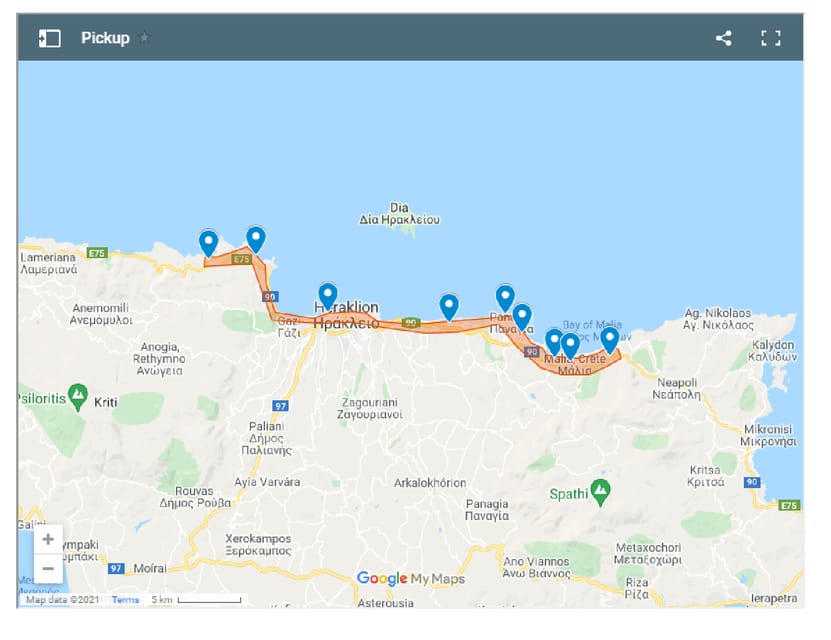Click the easternmost blue pickup pin
This screenshot has height=640, width=831.
(609, 339)
